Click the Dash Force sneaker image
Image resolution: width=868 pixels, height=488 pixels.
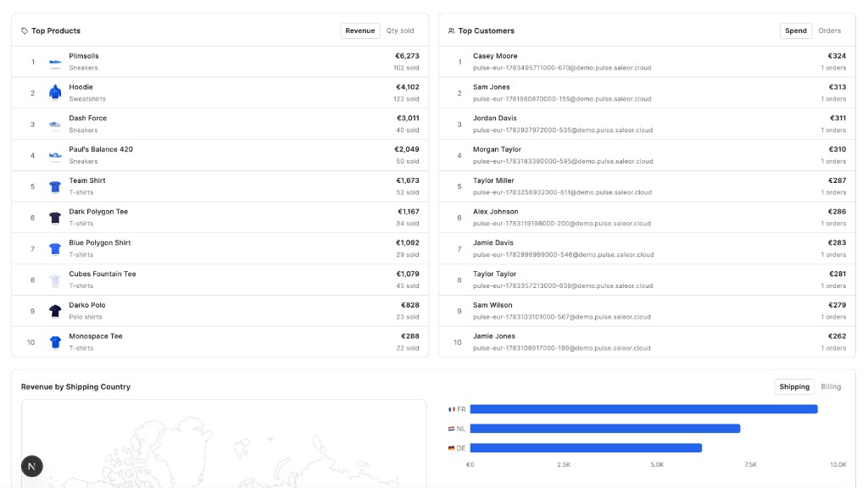(55, 125)
